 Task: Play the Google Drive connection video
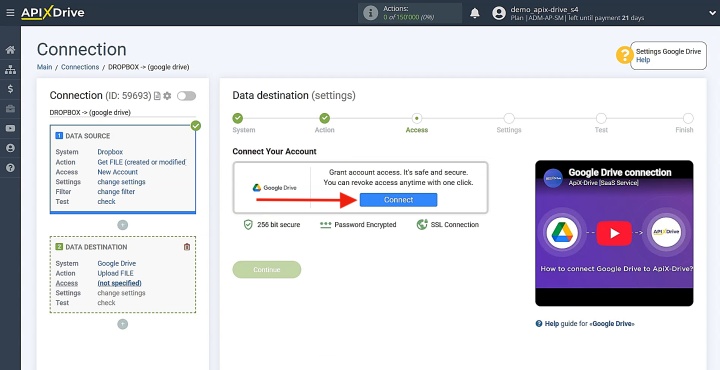click(x=614, y=233)
